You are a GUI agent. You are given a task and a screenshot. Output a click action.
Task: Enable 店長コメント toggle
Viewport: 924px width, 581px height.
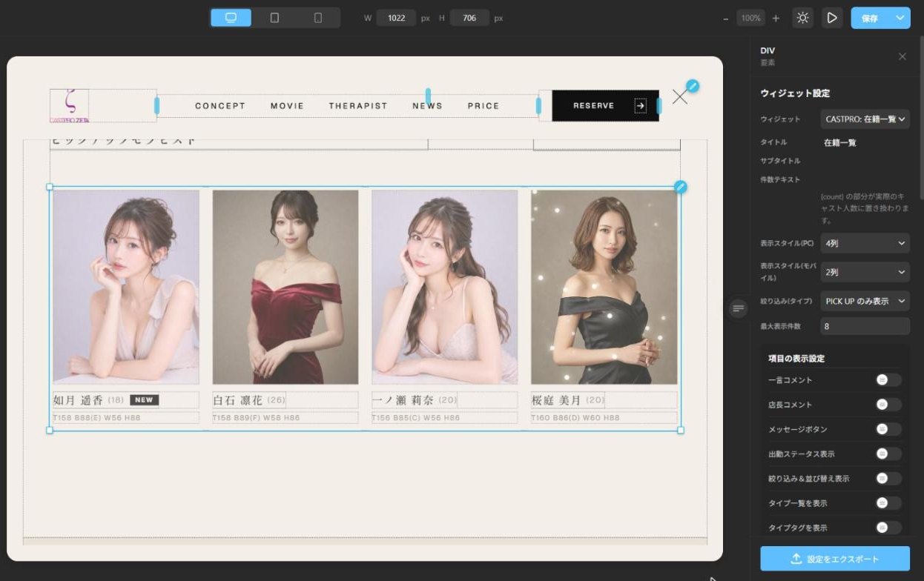[x=888, y=405]
